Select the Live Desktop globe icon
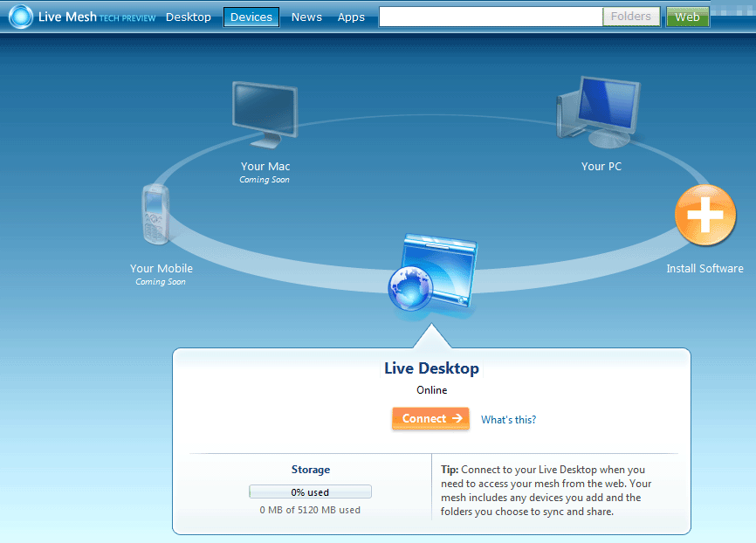 (x=432, y=273)
